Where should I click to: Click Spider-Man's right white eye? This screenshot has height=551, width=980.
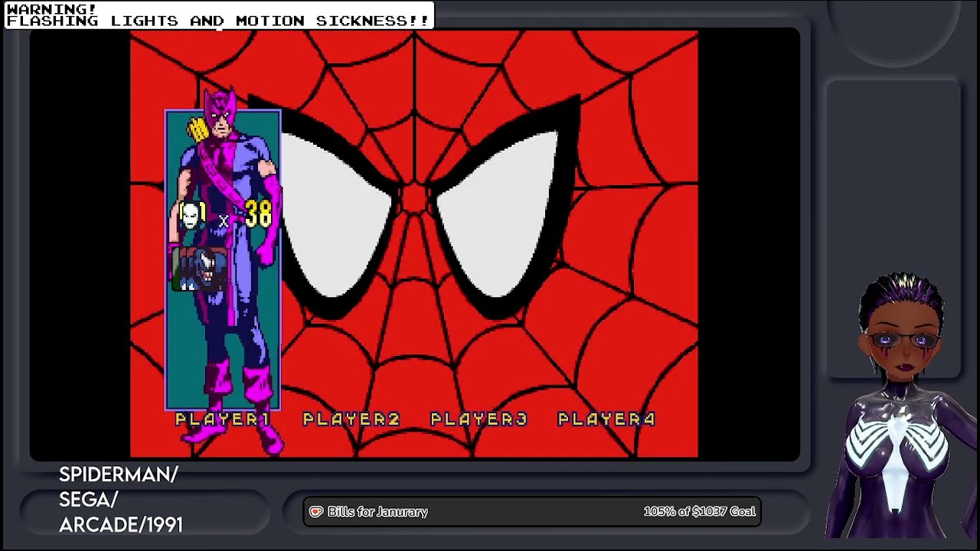coord(498,214)
